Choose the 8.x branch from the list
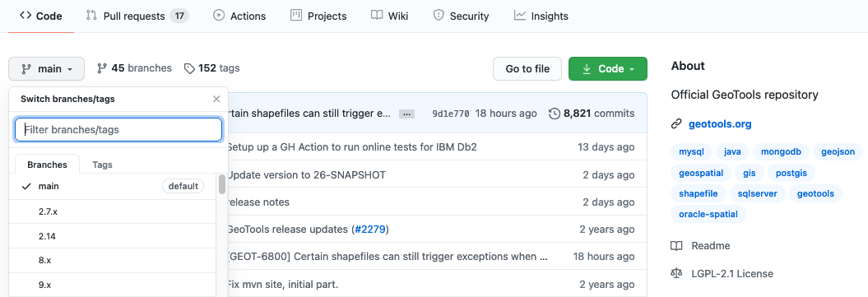Viewport: 868px width, 297px height. pyautogui.click(x=113, y=261)
